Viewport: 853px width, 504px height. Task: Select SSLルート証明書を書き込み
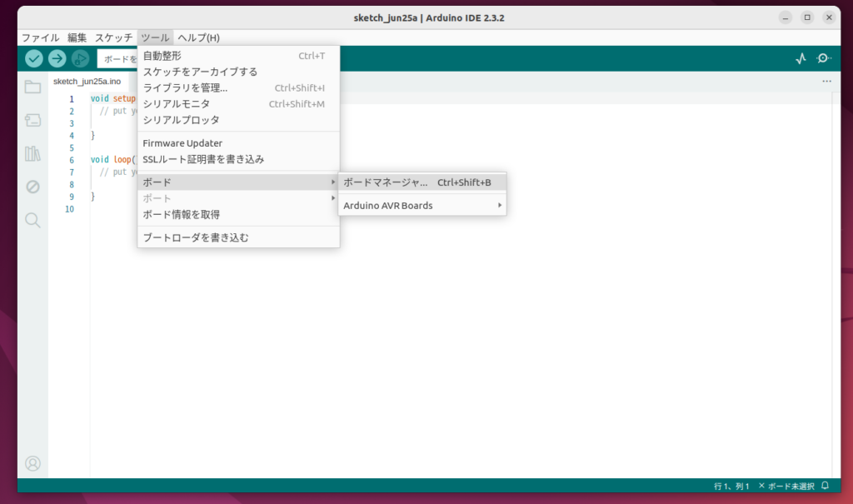238,159
